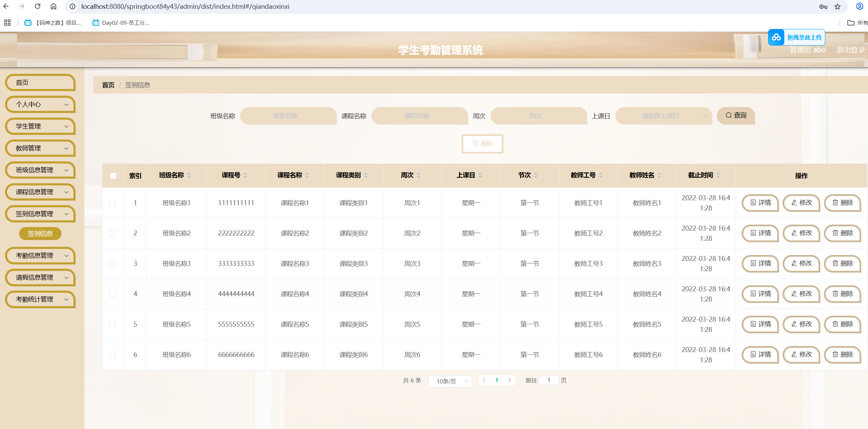Open the browser apps grid icon
Viewport: 868px width, 429px height.
[7, 23]
